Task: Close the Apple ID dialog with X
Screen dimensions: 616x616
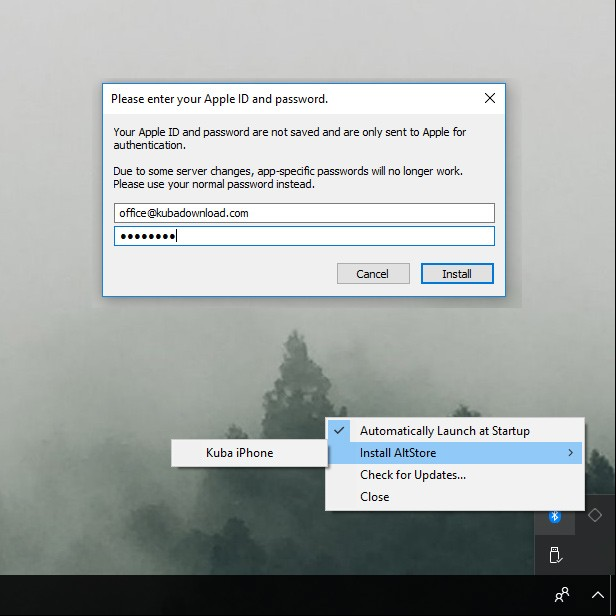Action: click(490, 98)
